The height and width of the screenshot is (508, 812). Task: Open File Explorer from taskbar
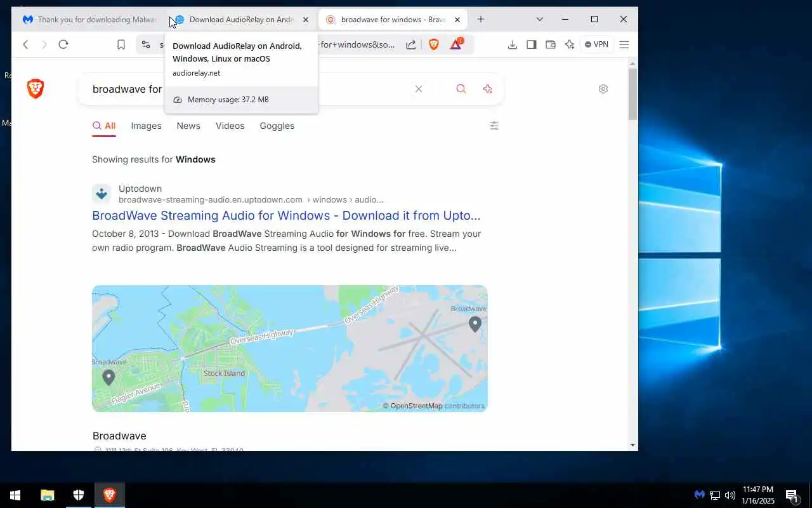coord(48,495)
